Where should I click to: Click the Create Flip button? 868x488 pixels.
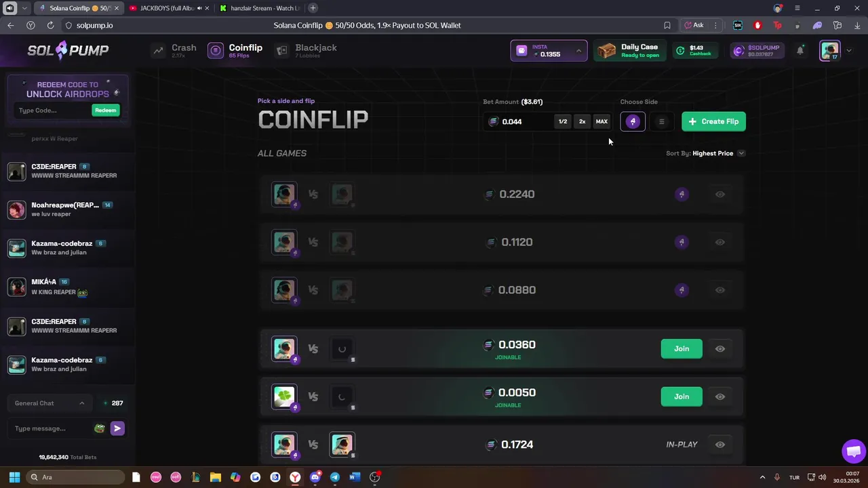(713, 121)
